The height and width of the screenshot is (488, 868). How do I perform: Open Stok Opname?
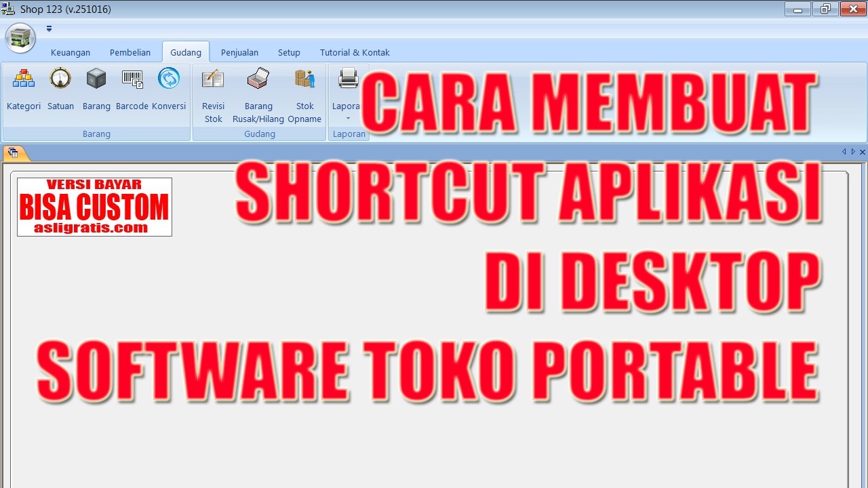[x=304, y=95]
